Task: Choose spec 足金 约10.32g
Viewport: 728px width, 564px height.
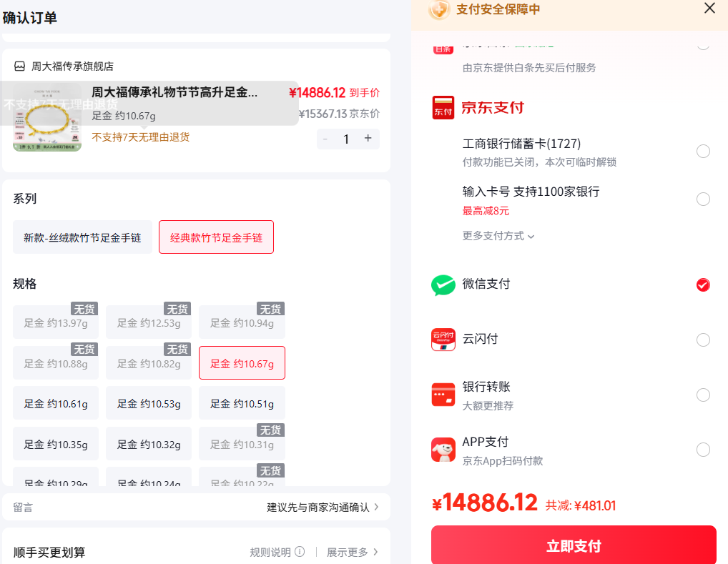Action: pyautogui.click(x=149, y=444)
